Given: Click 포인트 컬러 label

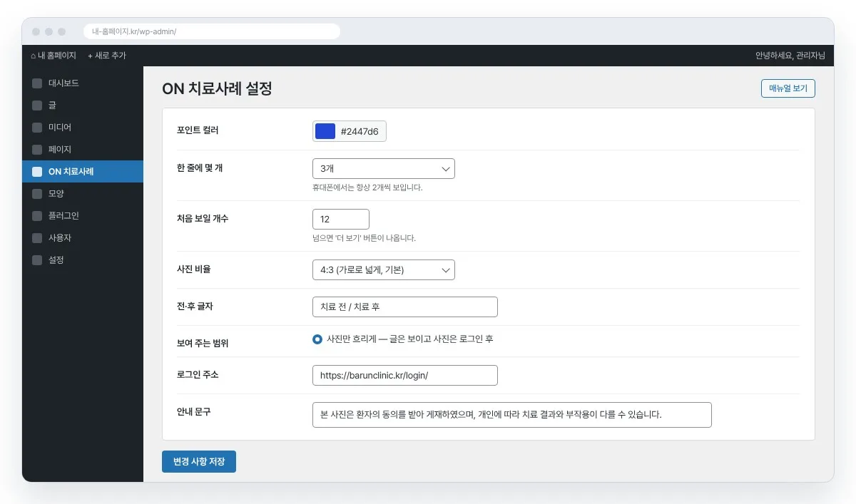Looking at the screenshot, I should 198,130.
